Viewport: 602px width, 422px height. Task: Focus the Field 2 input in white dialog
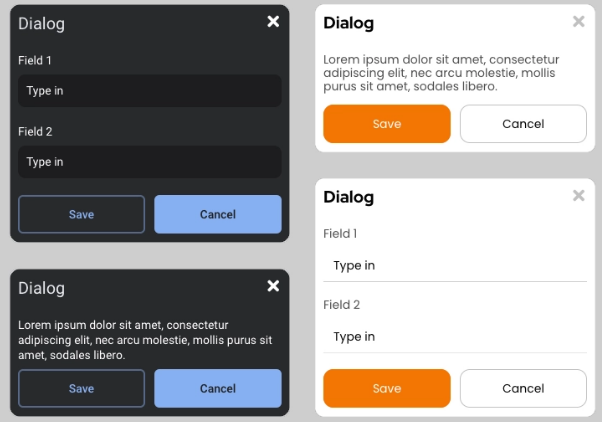click(454, 337)
